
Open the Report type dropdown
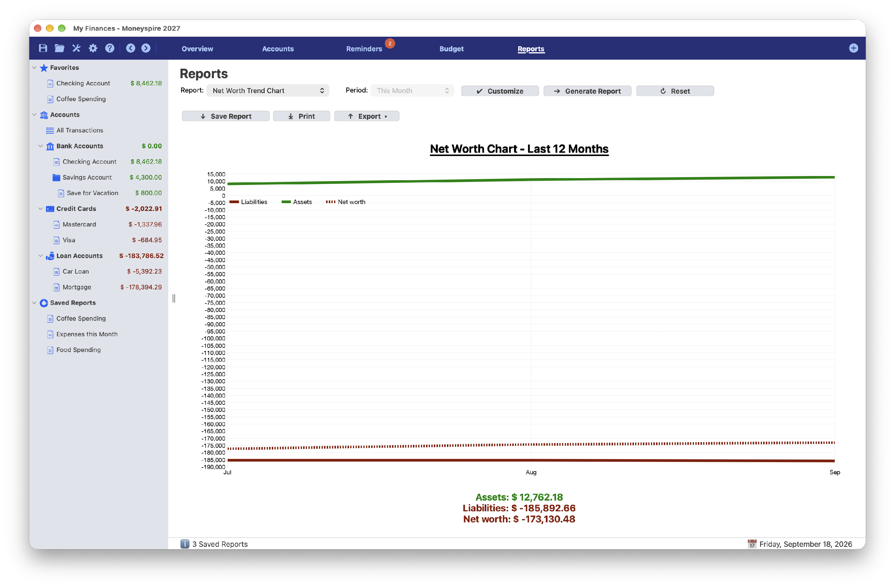(268, 91)
